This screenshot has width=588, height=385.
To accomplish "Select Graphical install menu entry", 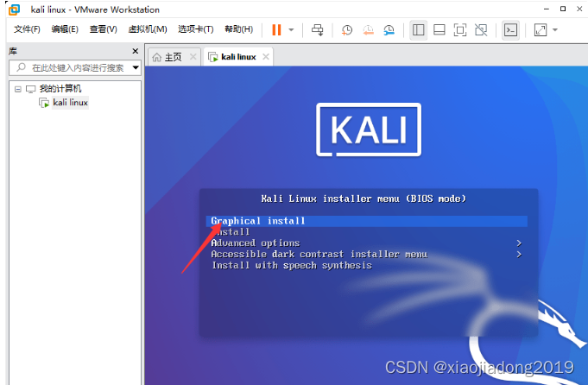I will pyautogui.click(x=367, y=221).
